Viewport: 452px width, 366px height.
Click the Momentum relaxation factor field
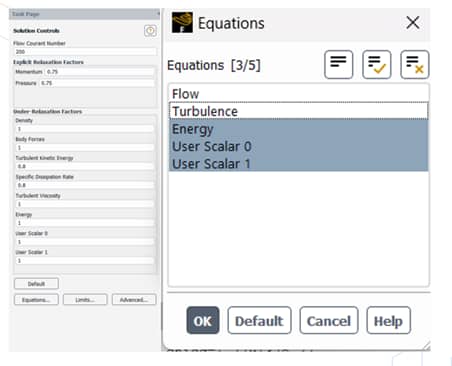pos(99,72)
